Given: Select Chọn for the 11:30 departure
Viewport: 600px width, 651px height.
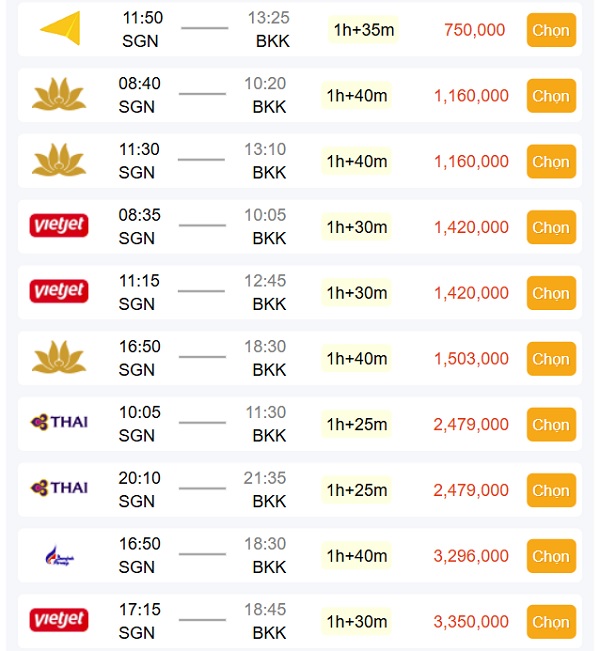Looking at the screenshot, I should tap(551, 162).
